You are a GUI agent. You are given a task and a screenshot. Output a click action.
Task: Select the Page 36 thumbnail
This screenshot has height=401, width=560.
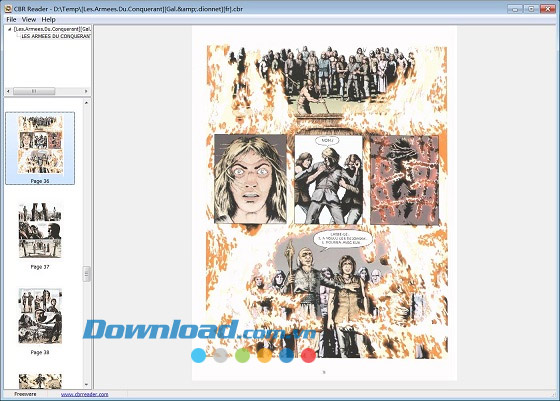tap(40, 148)
